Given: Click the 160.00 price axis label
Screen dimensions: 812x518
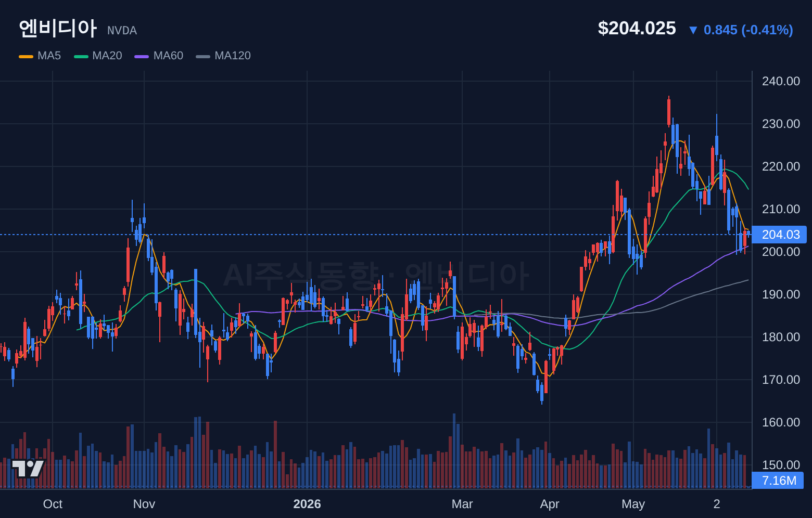Looking at the screenshot, I should click(x=781, y=422).
